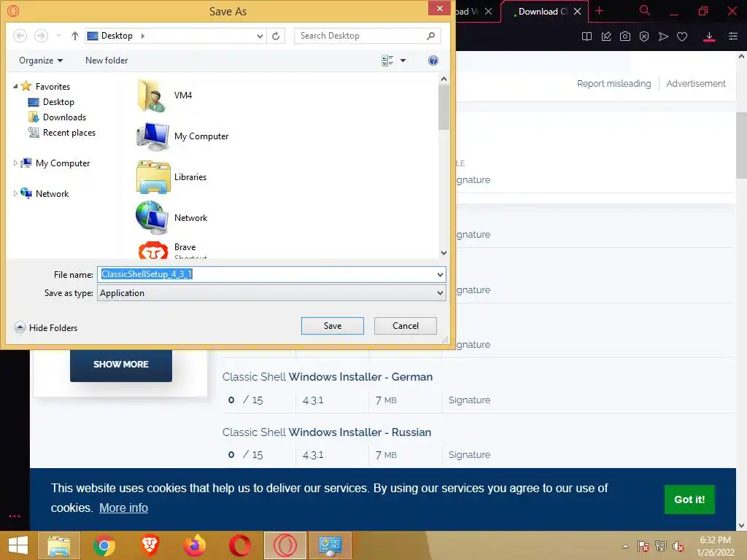
Task: Open Opera downloads arrow icon
Action: click(x=709, y=36)
